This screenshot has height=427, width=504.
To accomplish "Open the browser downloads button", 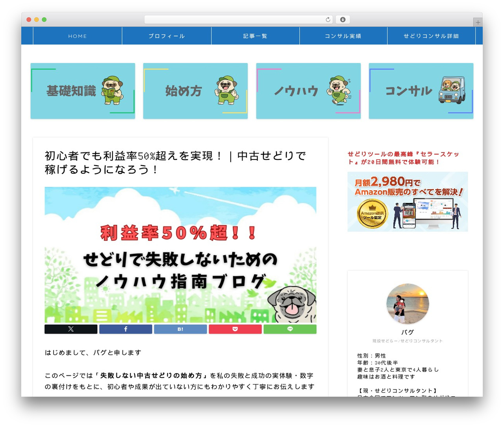I will 343,20.
